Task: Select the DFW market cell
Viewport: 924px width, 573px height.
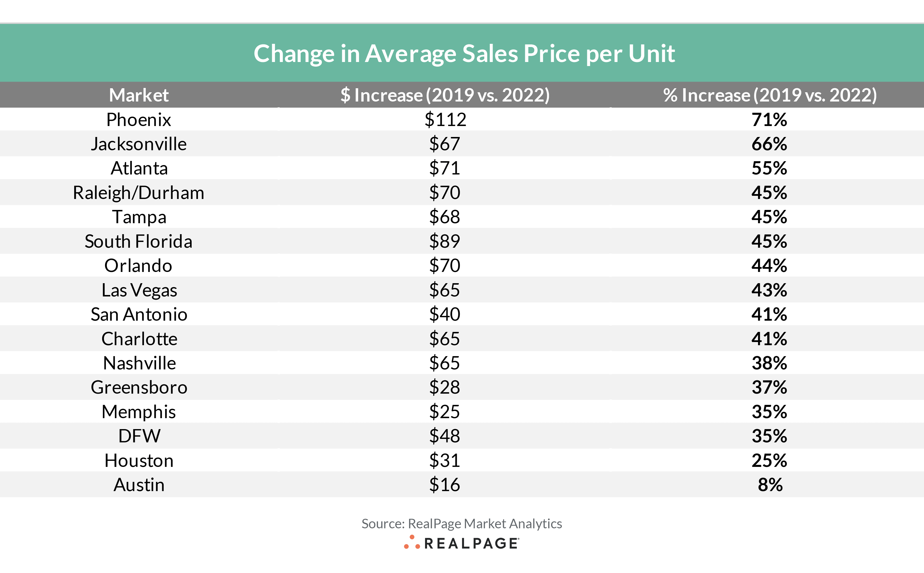Action: point(139,436)
